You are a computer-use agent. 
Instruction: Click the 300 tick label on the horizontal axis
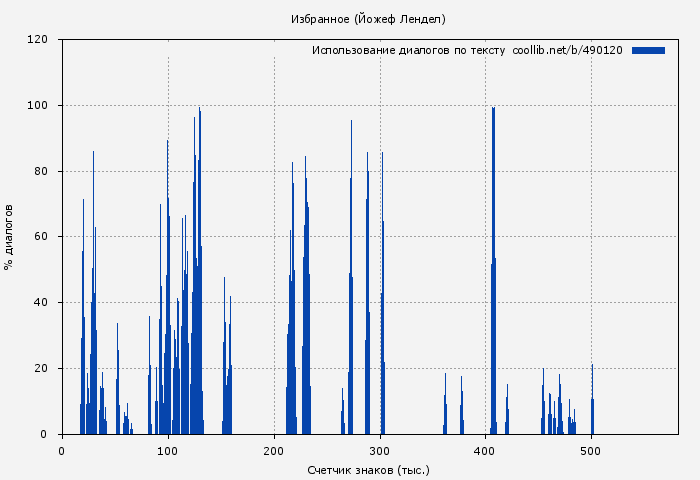point(380,450)
